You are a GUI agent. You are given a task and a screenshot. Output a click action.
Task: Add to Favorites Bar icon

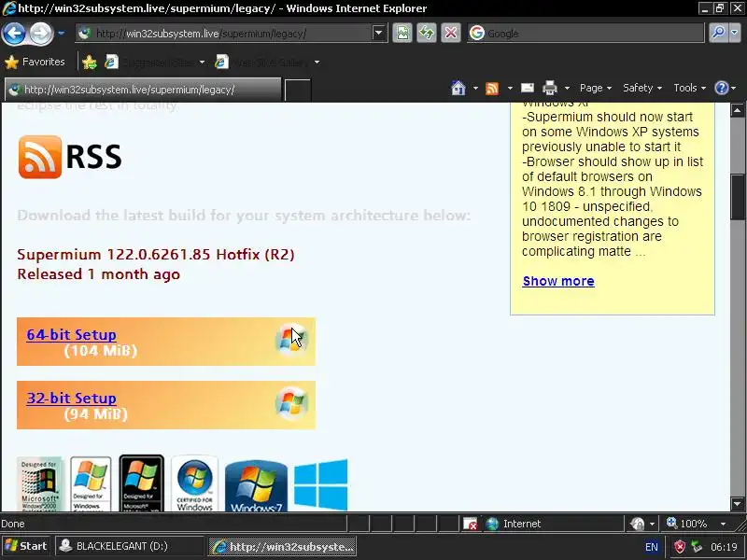point(89,62)
